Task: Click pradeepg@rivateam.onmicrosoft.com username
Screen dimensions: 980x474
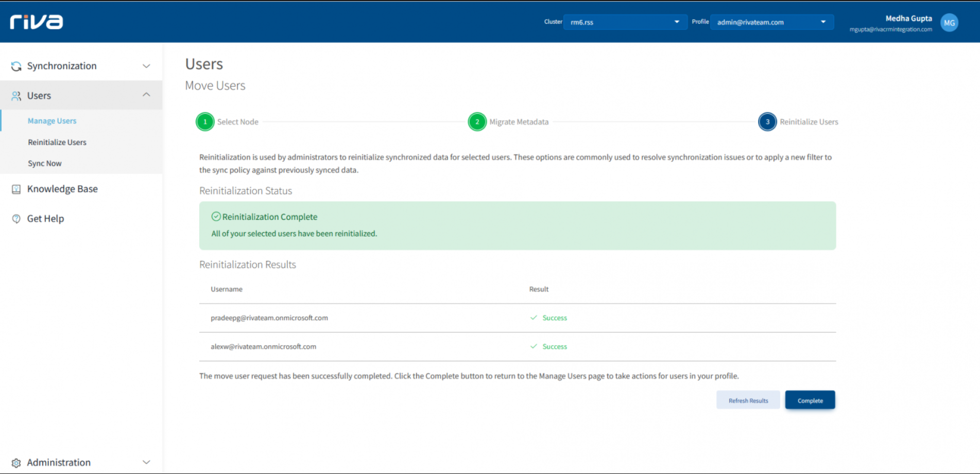Action: point(269,318)
